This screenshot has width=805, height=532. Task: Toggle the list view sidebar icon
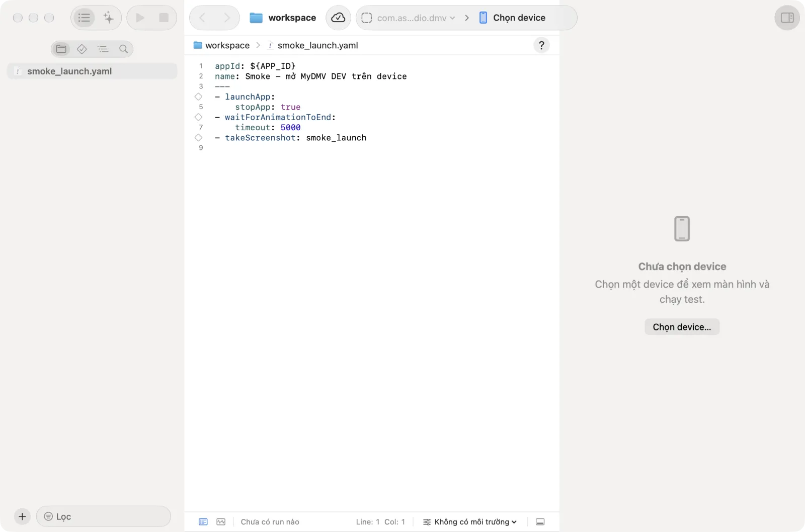coord(84,18)
